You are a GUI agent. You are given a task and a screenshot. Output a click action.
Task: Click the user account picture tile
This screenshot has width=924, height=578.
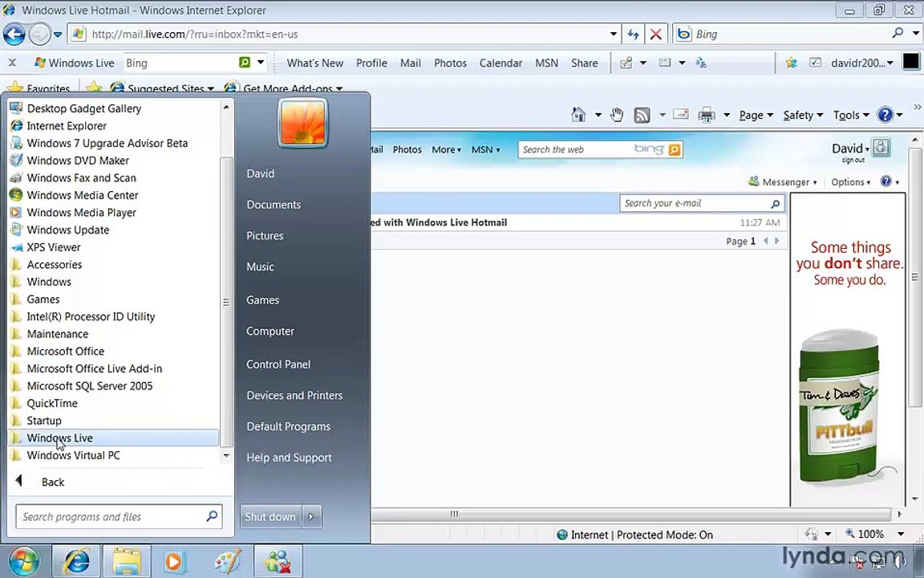[303, 123]
